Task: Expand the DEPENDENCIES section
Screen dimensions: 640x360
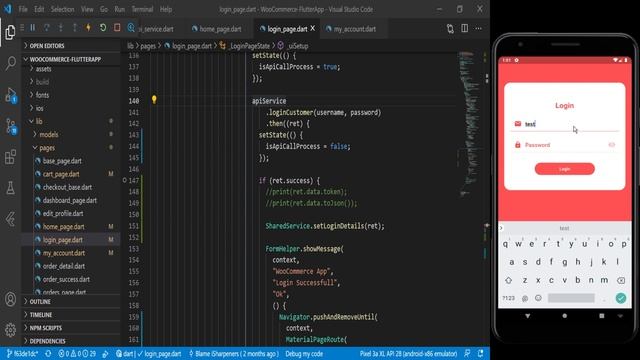Action: 47,341
